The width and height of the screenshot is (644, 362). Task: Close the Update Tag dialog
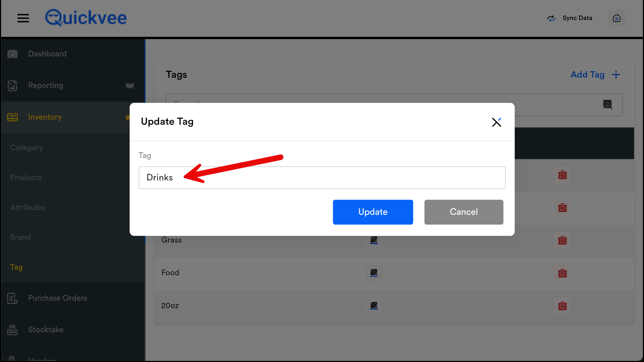pyautogui.click(x=496, y=122)
